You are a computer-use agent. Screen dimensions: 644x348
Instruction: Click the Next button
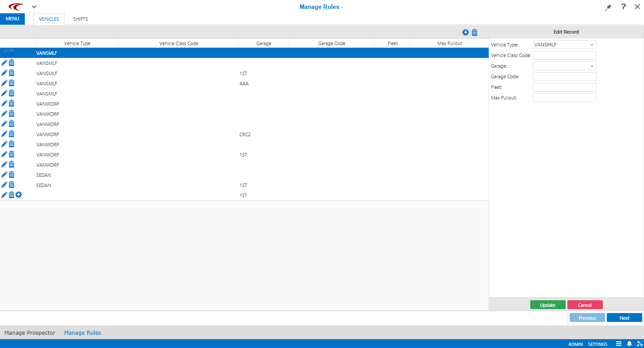click(624, 317)
